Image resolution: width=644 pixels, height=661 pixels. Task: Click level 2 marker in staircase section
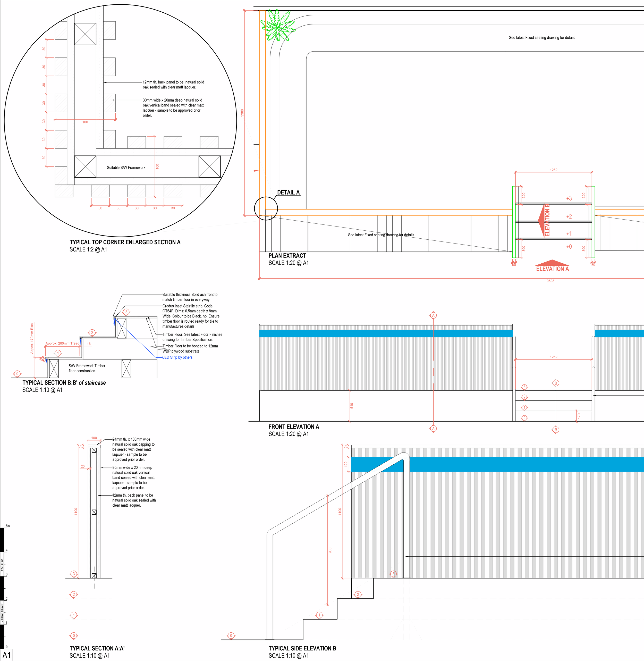click(x=92, y=332)
